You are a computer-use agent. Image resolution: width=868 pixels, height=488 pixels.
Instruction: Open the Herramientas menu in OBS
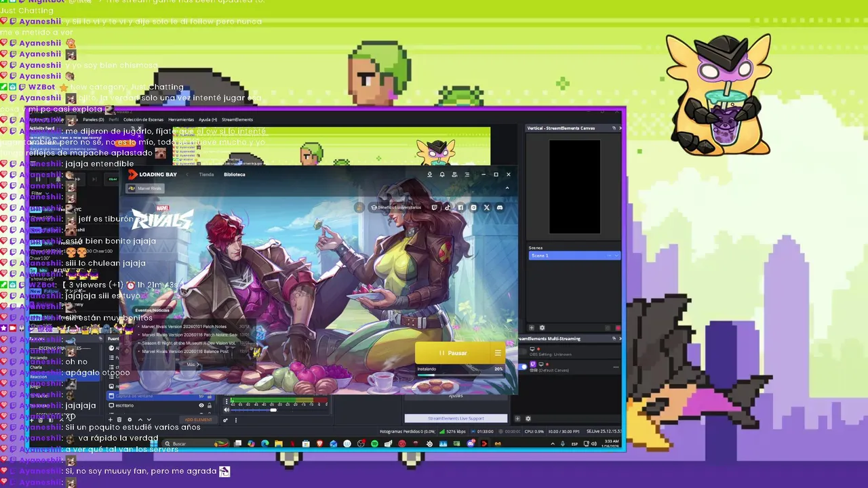coord(181,119)
